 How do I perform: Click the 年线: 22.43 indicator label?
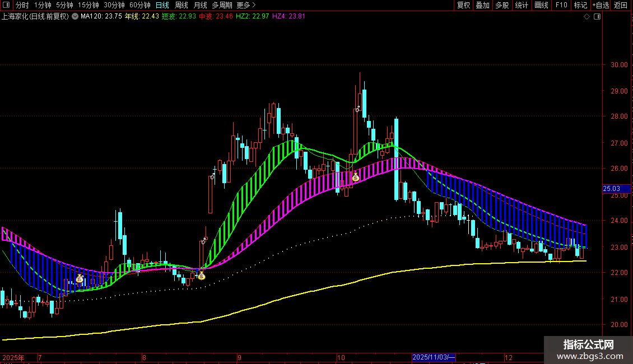142,17
